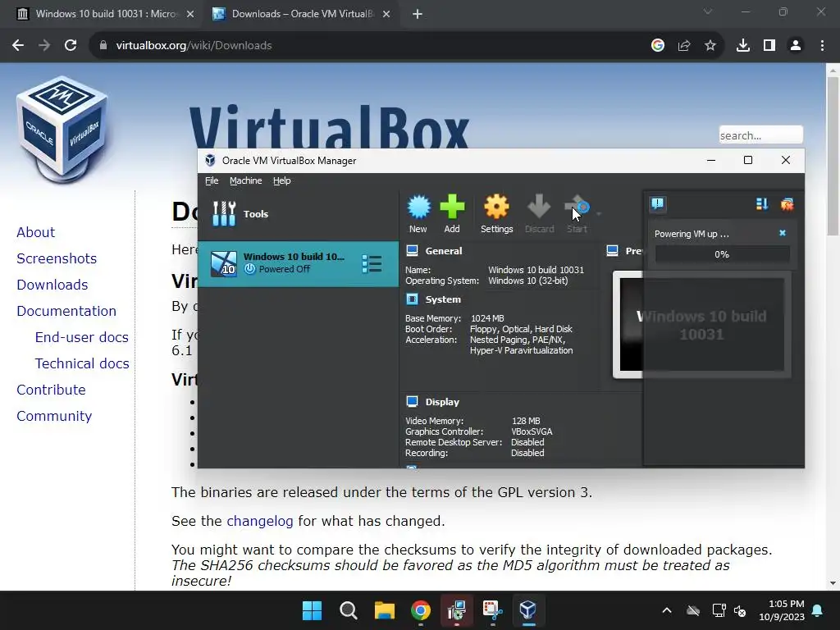Image resolution: width=840 pixels, height=630 pixels.
Task: Click the VirtualBox taskbar icon
Action: (x=528, y=610)
